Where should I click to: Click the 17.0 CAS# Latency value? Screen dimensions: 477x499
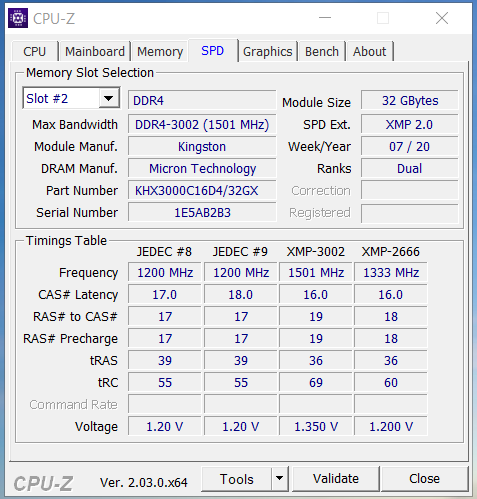pyautogui.click(x=165, y=294)
